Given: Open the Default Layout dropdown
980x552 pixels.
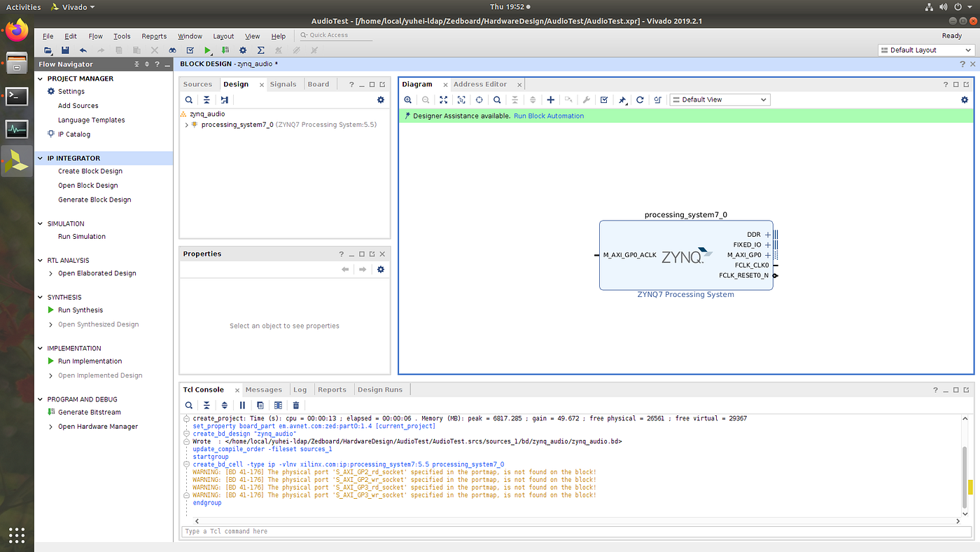Looking at the screenshot, I should 926,50.
